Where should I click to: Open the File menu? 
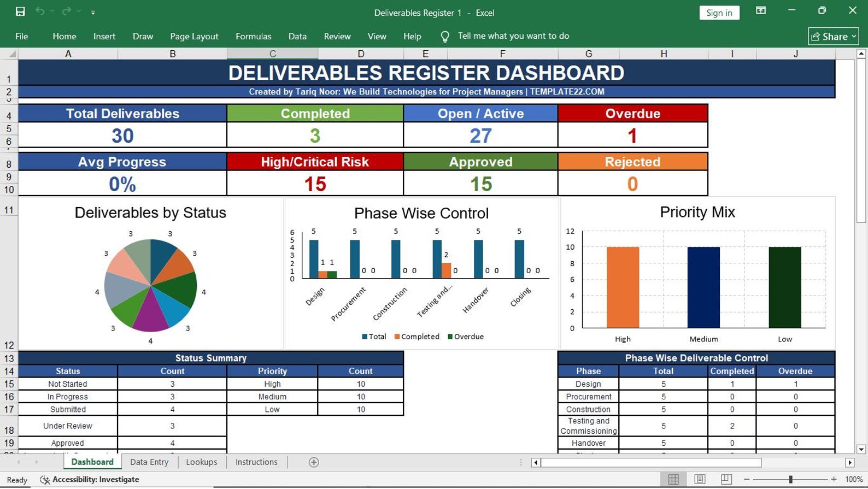click(x=22, y=36)
